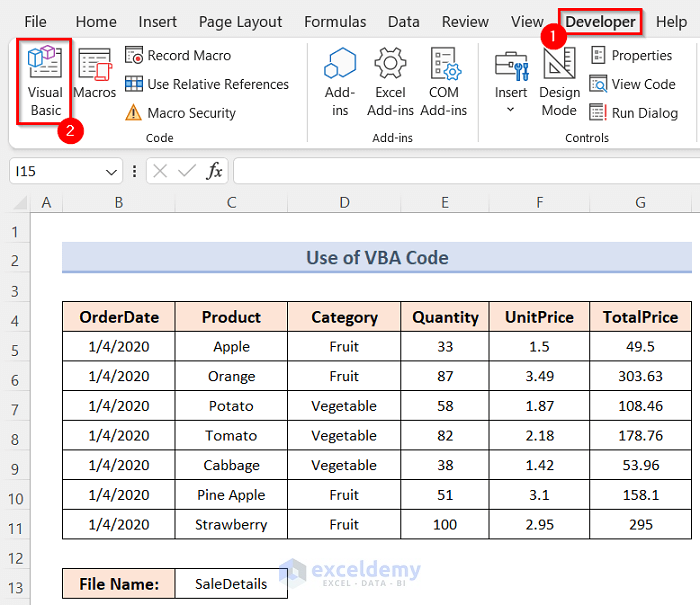Open COM Add-ins dialog
This screenshot has height=605, width=700.
444,82
